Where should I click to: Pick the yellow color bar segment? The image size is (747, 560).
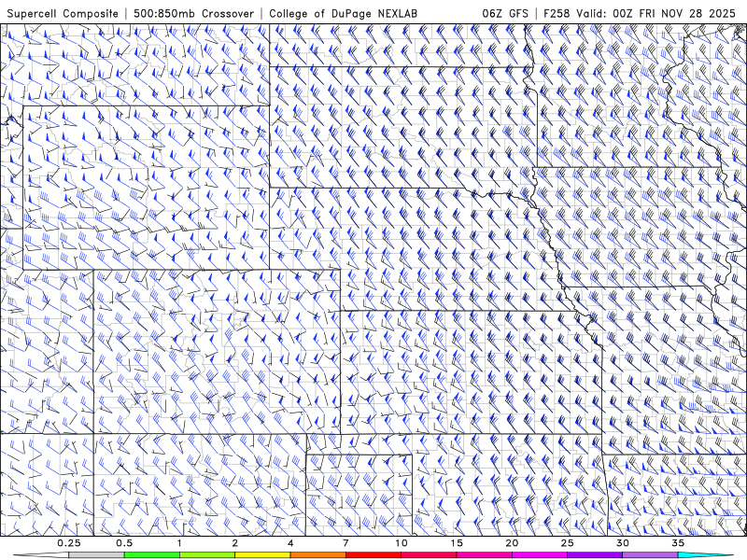[262, 555]
